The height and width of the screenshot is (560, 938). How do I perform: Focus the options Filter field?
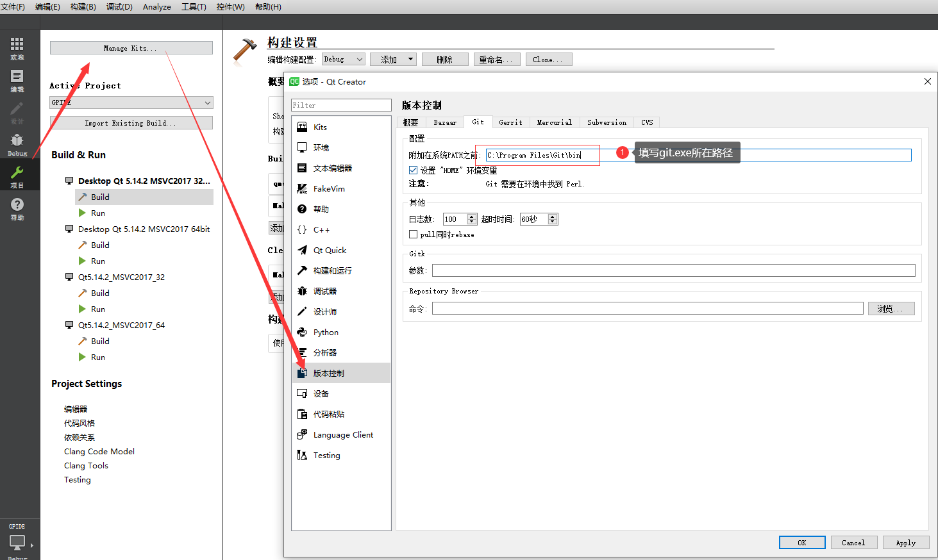(x=341, y=105)
